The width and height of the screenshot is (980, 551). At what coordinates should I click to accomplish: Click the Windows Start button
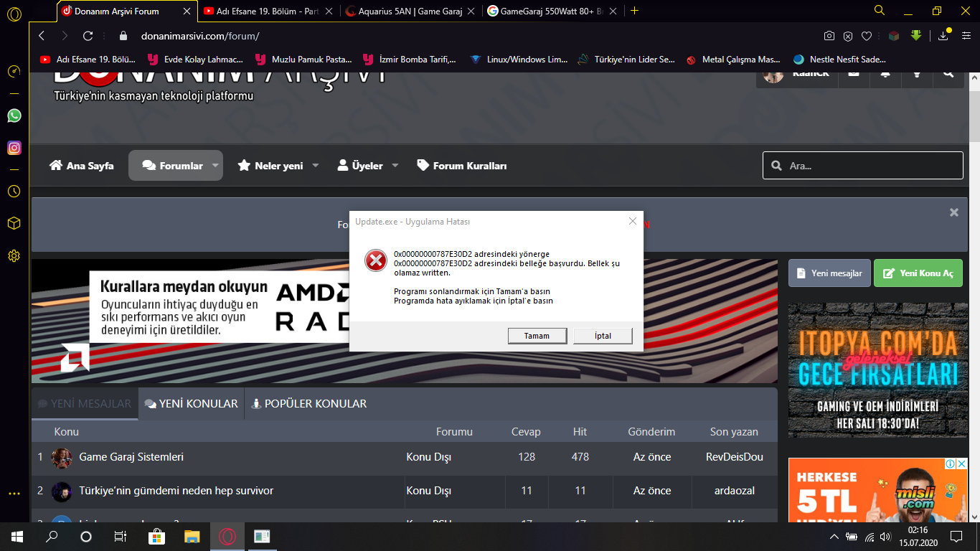[17, 537]
